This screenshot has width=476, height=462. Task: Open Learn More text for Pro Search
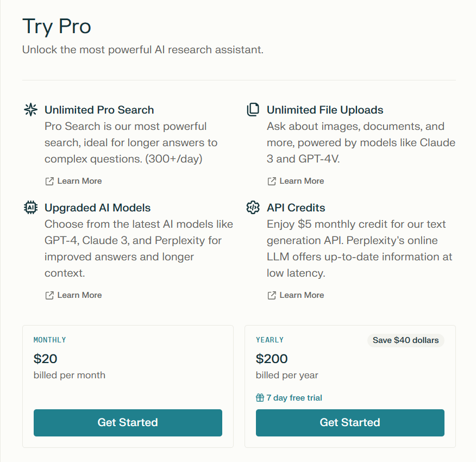79,181
